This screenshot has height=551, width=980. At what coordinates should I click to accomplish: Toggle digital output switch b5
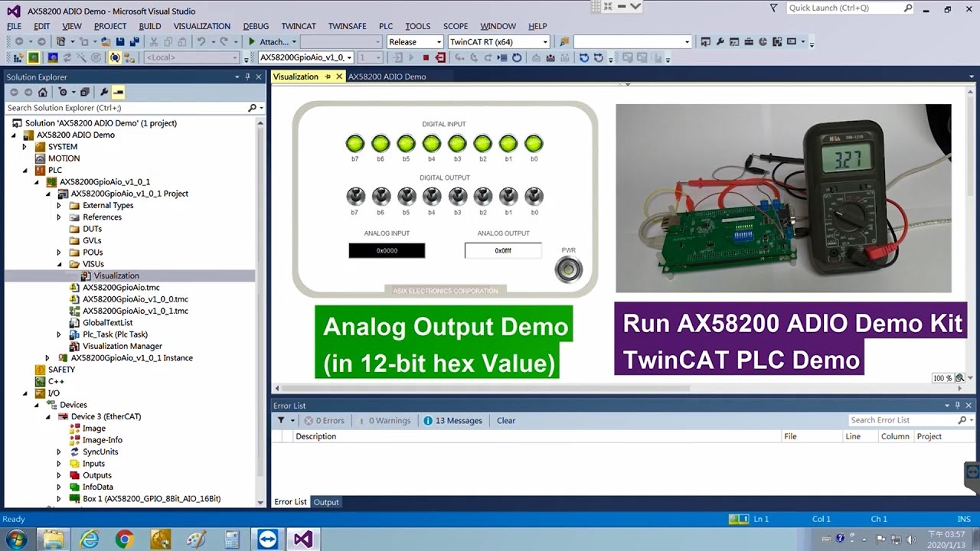(406, 197)
